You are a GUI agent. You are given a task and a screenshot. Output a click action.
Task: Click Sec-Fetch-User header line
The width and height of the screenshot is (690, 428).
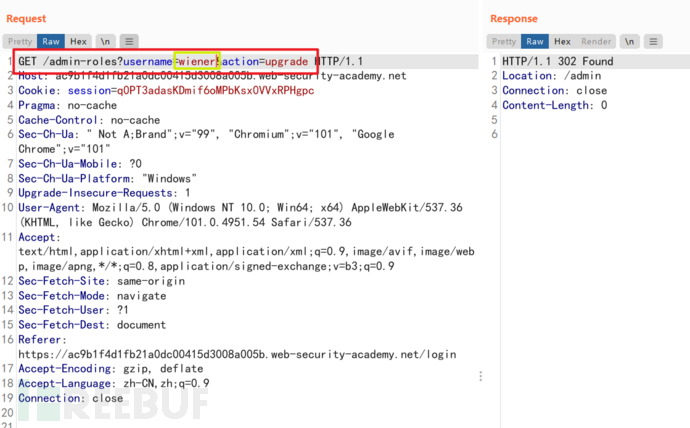coord(73,310)
